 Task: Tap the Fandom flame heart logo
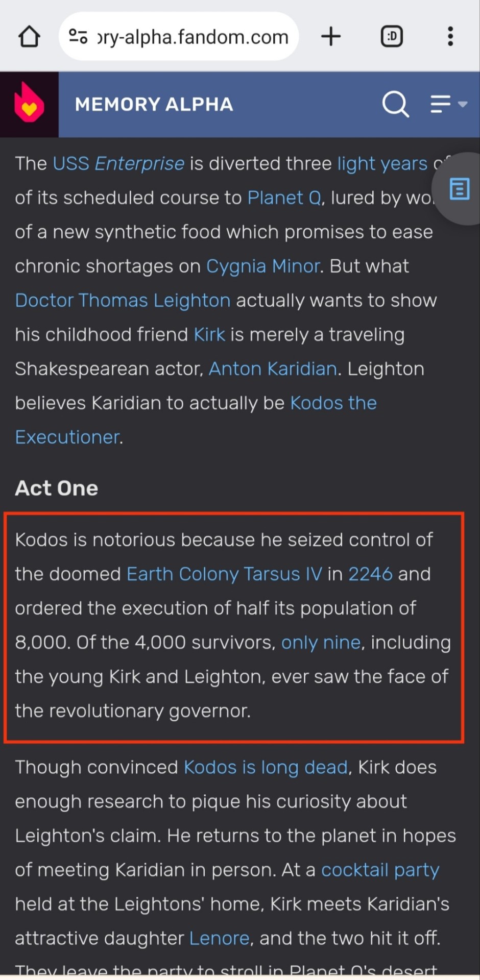point(29,104)
